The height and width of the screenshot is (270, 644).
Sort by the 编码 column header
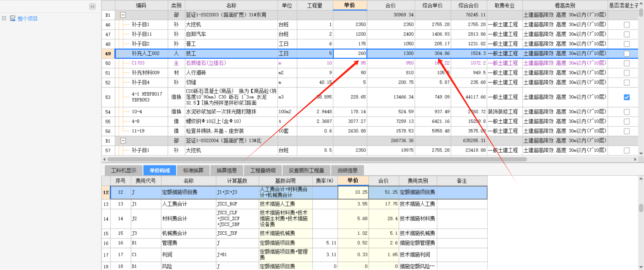[141, 5]
